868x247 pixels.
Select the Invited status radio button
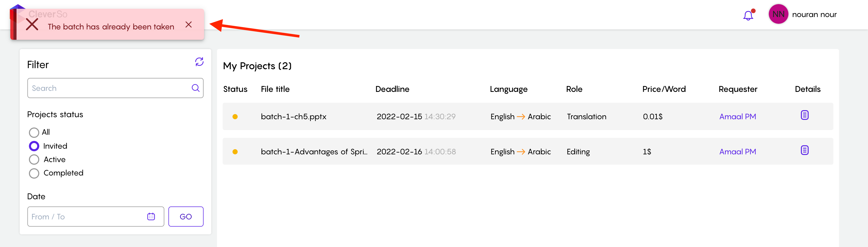34,146
